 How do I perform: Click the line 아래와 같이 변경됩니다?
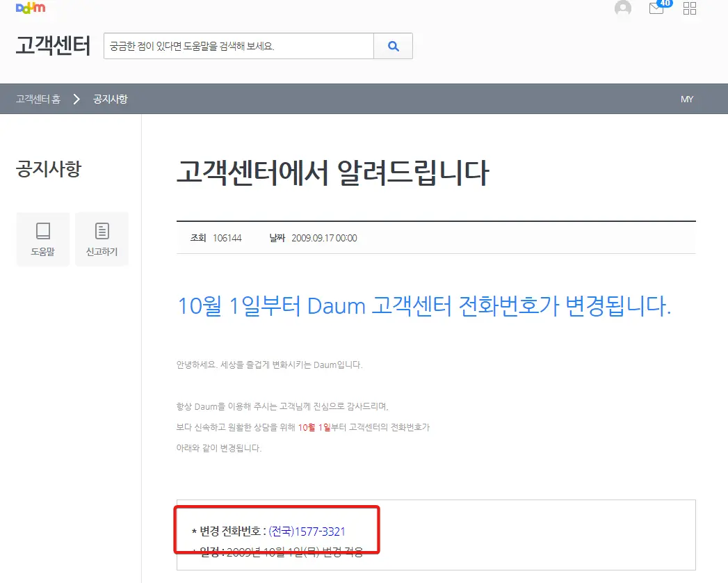point(219,448)
